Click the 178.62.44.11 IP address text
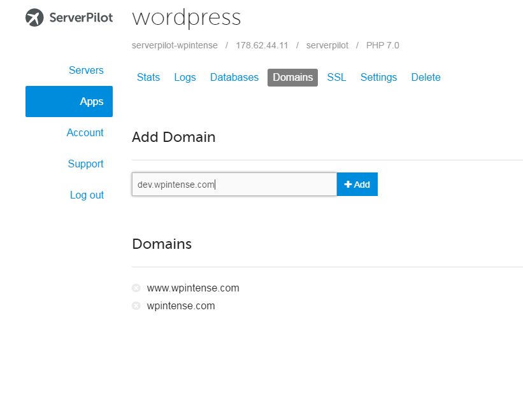 point(262,45)
